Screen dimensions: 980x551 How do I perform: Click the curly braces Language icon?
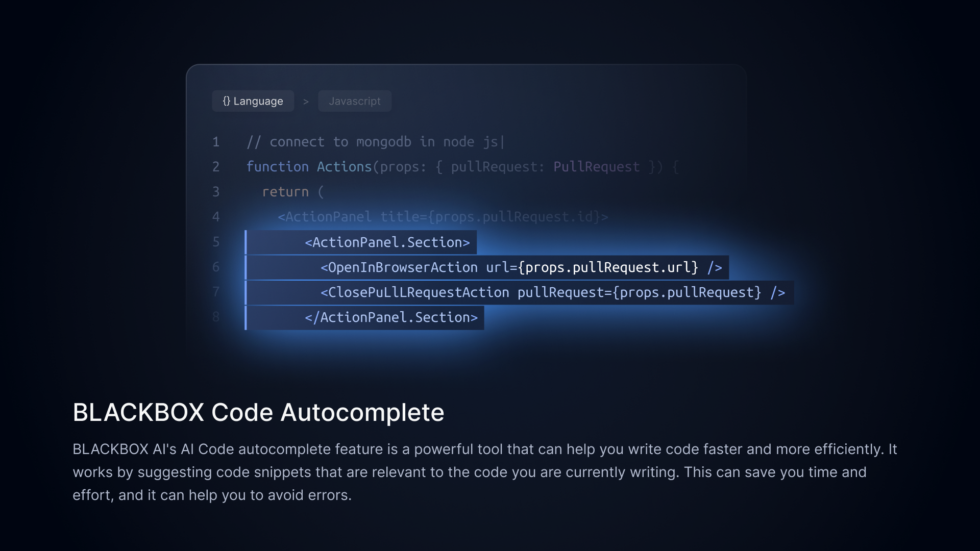coord(226,101)
